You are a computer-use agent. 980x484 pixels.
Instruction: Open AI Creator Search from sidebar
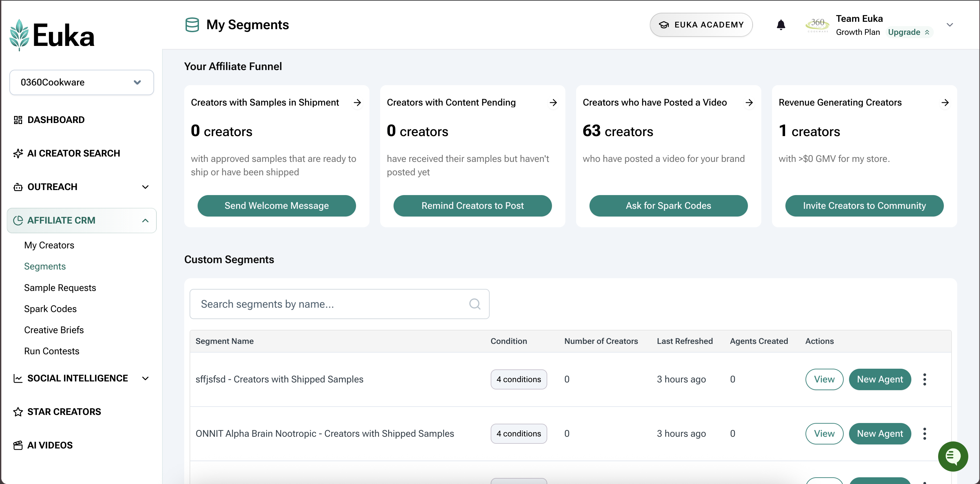pyautogui.click(x=73, y=153)
